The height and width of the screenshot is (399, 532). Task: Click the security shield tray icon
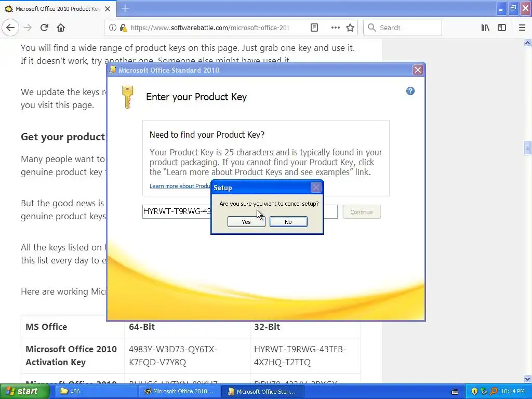474,391
